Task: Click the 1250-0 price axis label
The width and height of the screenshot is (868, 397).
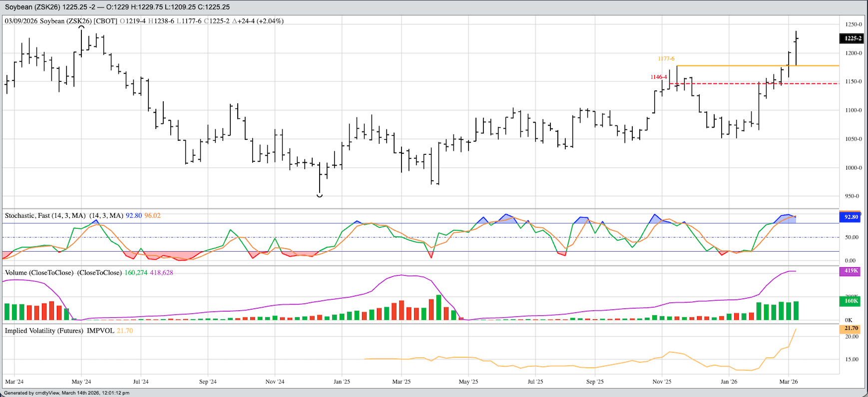Action: pyautogui.click(x=853, y=24)
